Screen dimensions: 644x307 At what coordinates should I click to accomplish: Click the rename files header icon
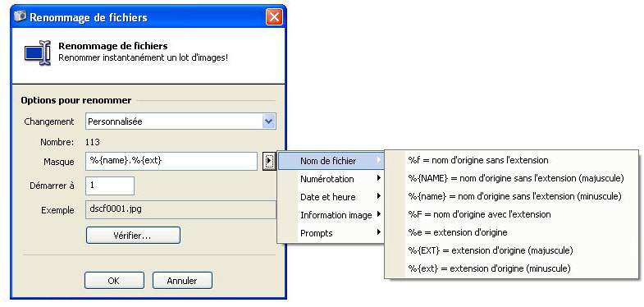tap(38, 53)
